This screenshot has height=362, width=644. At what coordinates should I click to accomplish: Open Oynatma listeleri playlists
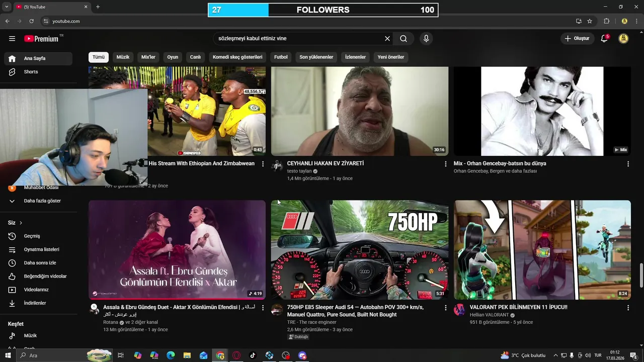38,249
